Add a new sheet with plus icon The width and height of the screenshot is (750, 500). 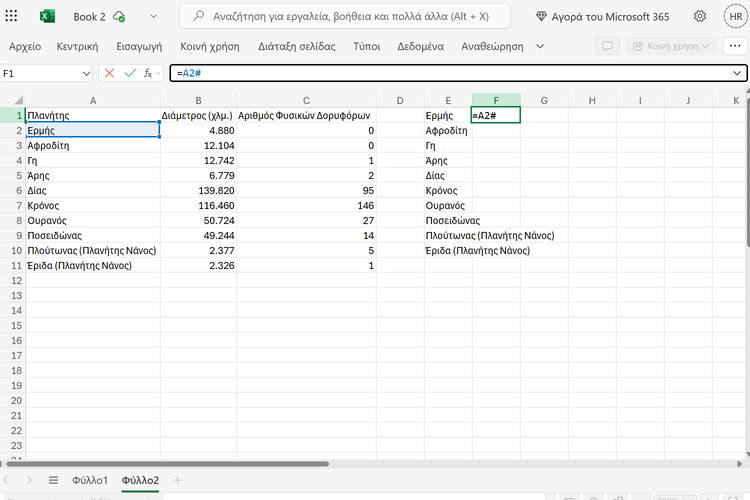tap(178, 481)
